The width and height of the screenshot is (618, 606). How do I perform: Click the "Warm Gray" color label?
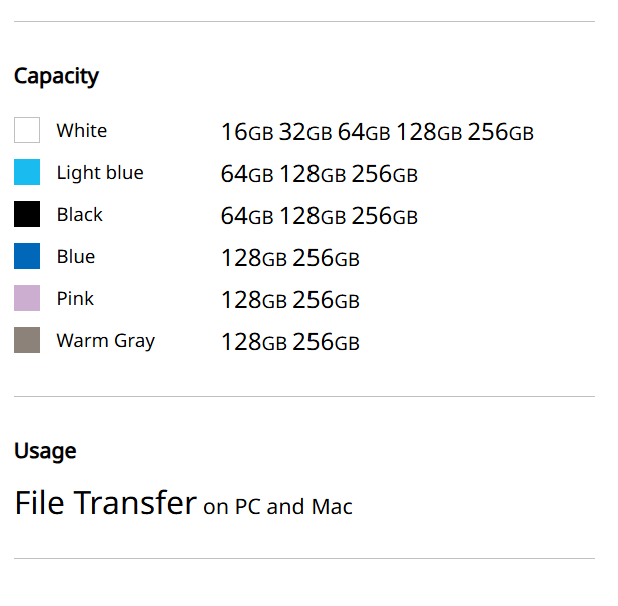point(106,341)
